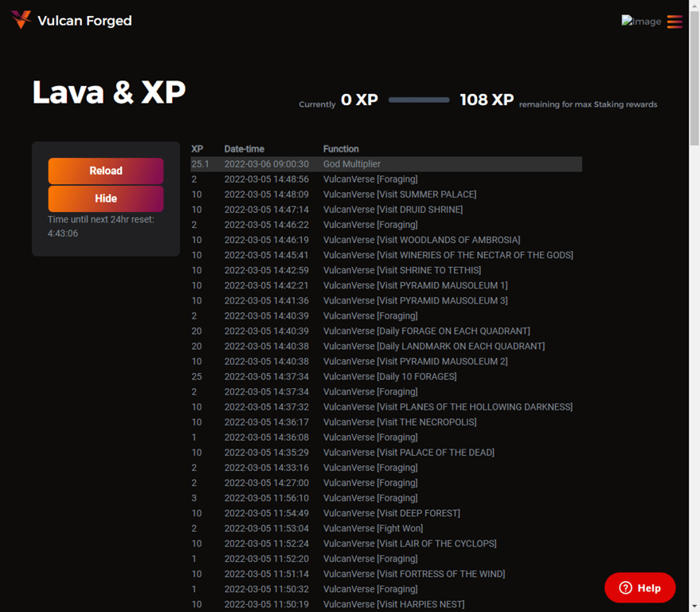This screenshot has height=612, width=700.
Task: Click the XP progress bar
Action: pos(419,100)
